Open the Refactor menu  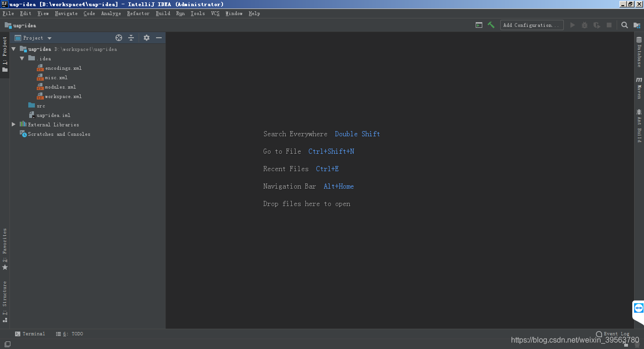pos(138,13)
